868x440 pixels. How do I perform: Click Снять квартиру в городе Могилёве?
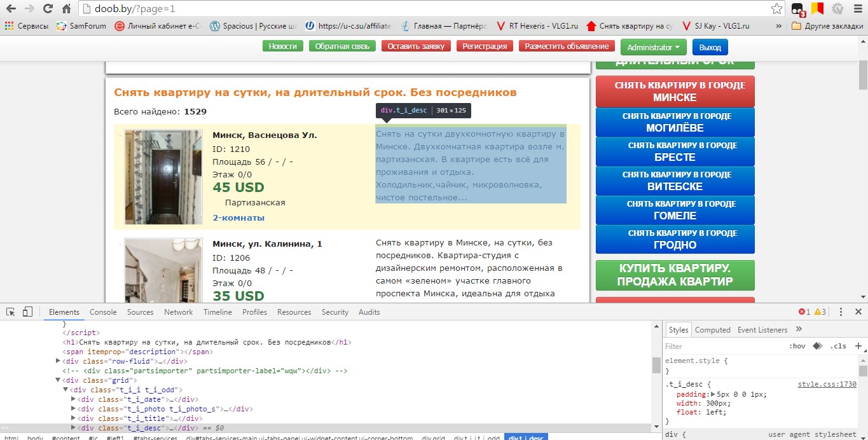point(675,122)
